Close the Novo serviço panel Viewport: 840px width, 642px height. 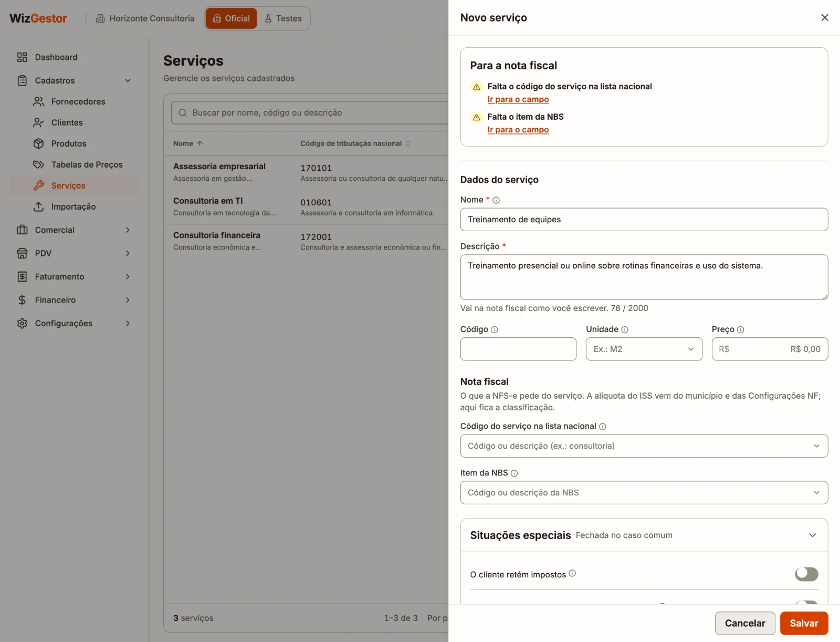(825, 17)
